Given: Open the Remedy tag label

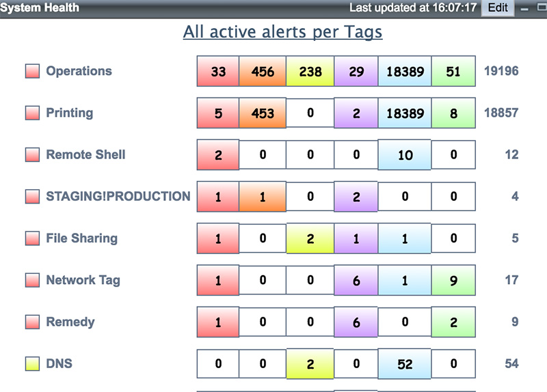Looking at the screenshot, I should pos(70,322).
